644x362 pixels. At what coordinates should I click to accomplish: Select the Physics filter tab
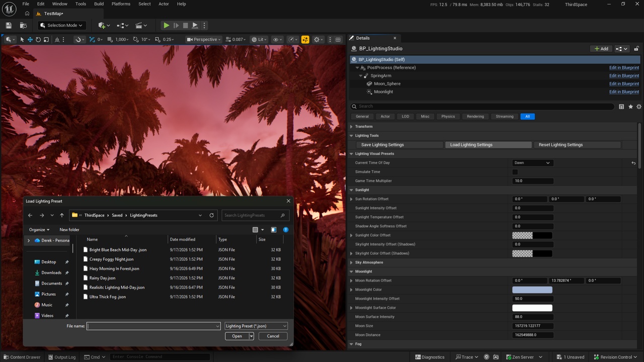coord(448,116)
